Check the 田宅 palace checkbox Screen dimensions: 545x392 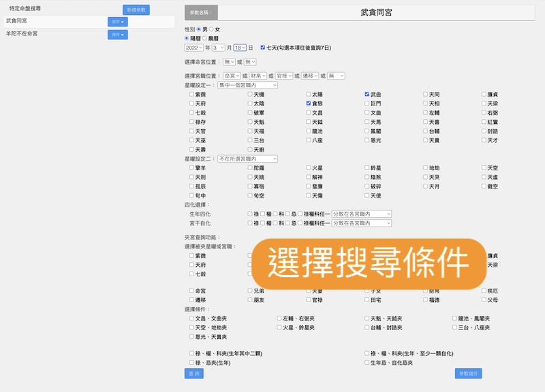[367, 299]
